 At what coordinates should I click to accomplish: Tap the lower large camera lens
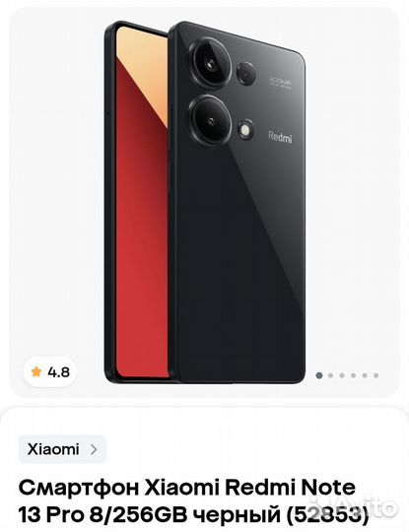[x=211, y=119]
